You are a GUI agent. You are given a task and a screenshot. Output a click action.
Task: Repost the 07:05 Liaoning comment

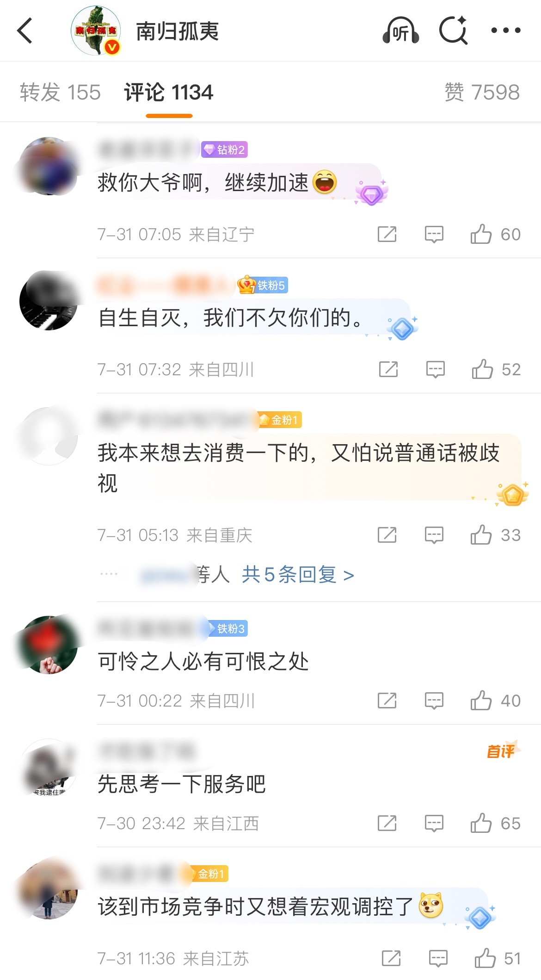coord(387,234)
